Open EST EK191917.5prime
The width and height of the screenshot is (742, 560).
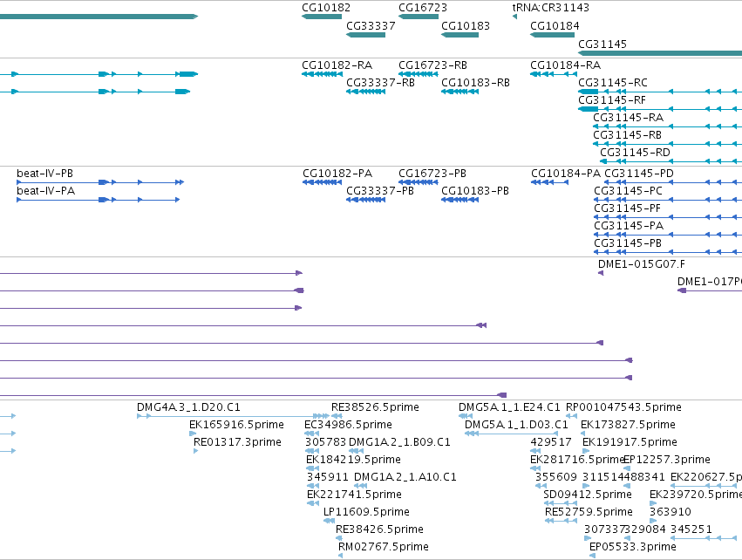point(630,442)
